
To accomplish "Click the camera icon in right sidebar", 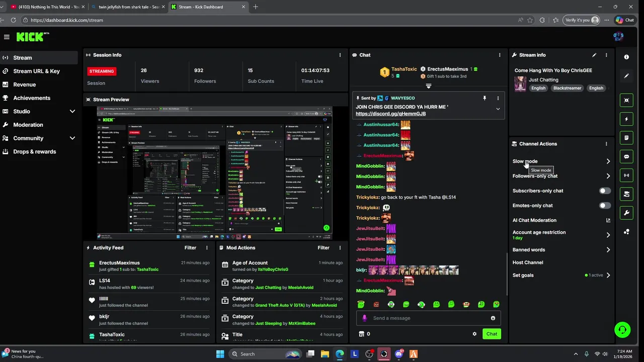I will (x=626, y=194).
